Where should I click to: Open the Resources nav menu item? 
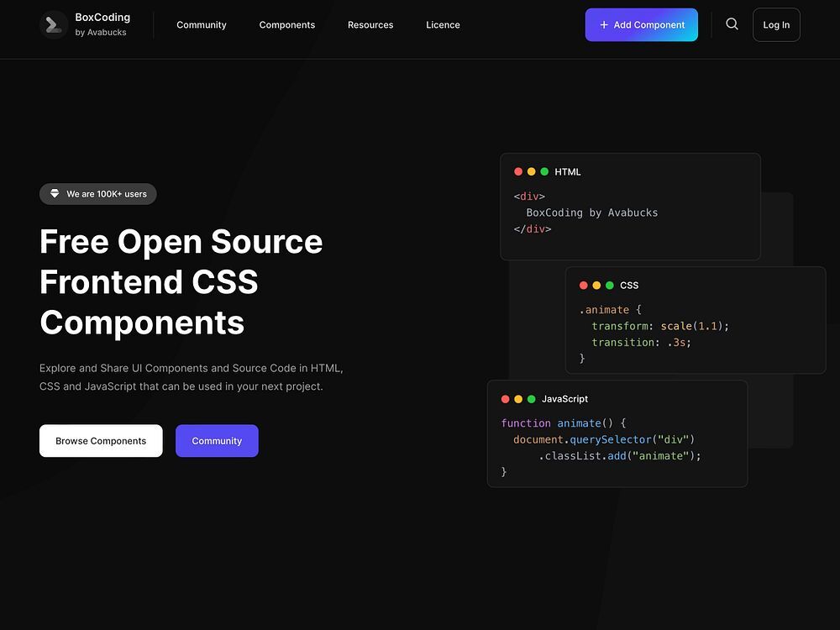point(370,24)
